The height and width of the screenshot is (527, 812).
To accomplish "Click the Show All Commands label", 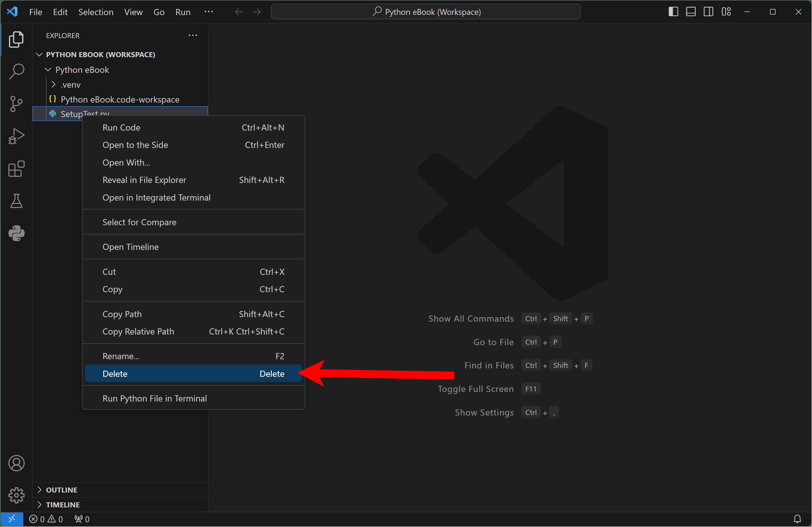I will tap(471, 319).
